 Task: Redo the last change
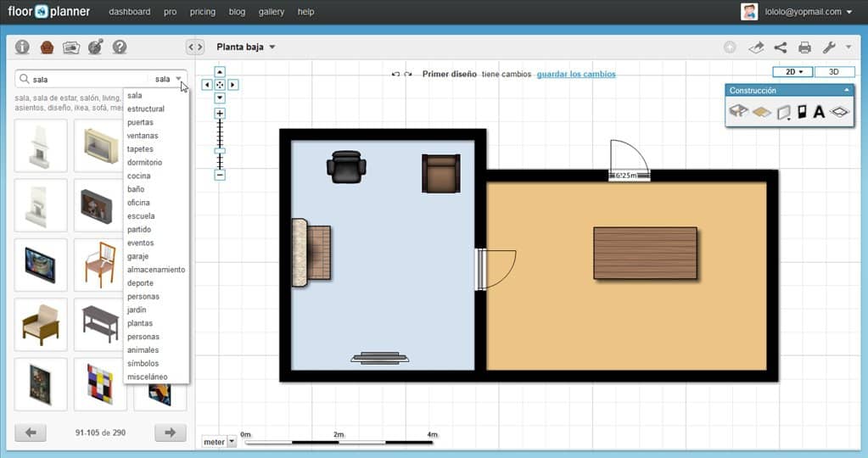click(x=408, y=74)
